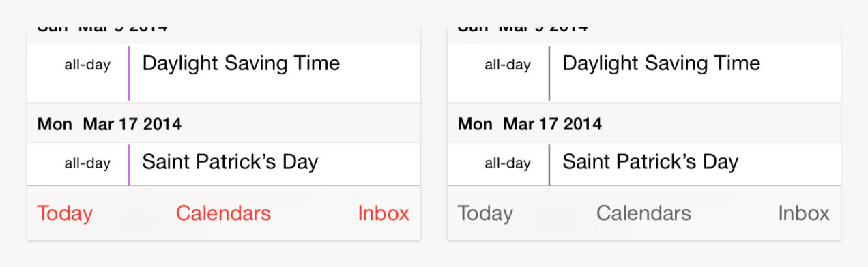Tap the gray dimmed Today button
Screen dimensions: 868x267
[485, 213]
